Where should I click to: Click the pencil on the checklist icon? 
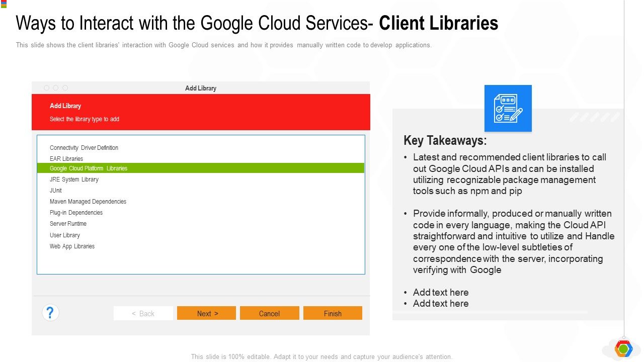[x=516, y=115]
